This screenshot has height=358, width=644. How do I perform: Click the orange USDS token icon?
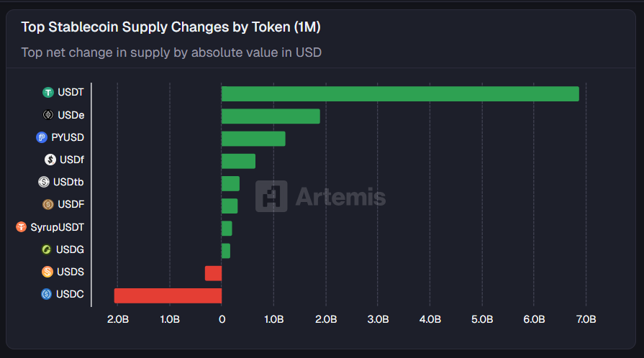47,272
